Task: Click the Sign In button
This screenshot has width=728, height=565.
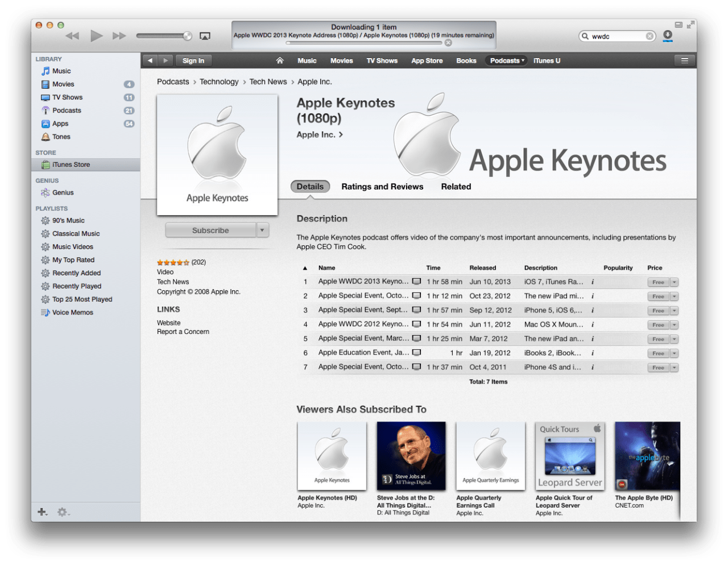Action: [x=193, y=60]
